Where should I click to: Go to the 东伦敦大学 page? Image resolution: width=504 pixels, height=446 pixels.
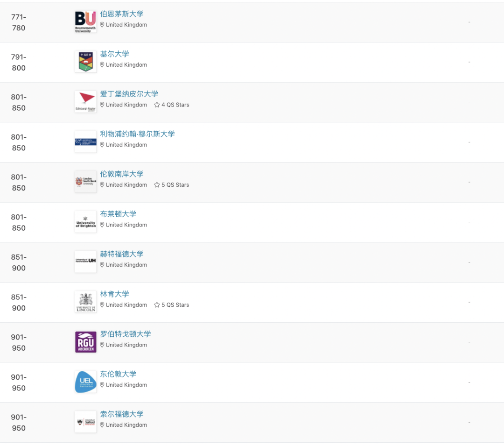click(118, 374)
